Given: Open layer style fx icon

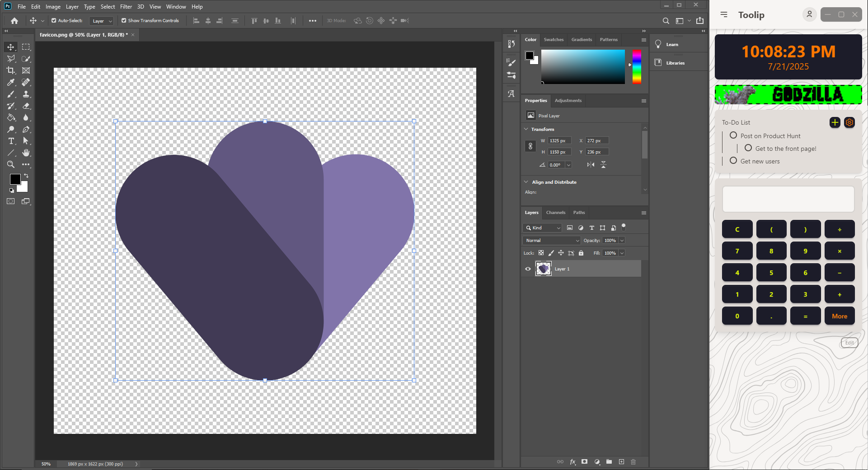Looking at the screenshot, I should point(572,461).
